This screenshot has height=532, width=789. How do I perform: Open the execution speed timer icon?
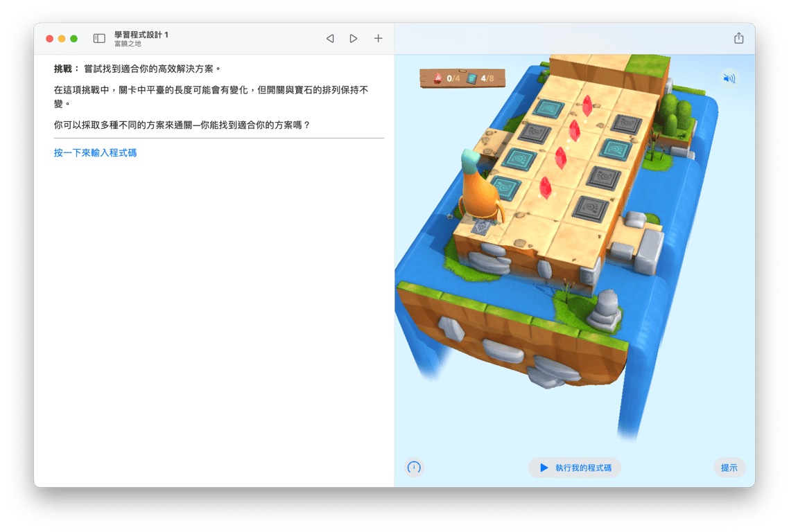pos(414,468)
